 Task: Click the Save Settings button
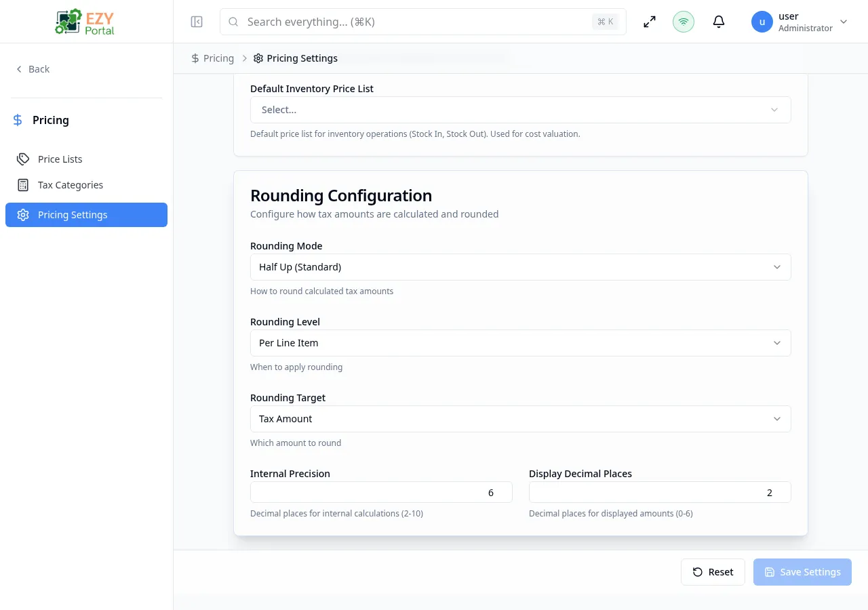(x=802, y=572)
